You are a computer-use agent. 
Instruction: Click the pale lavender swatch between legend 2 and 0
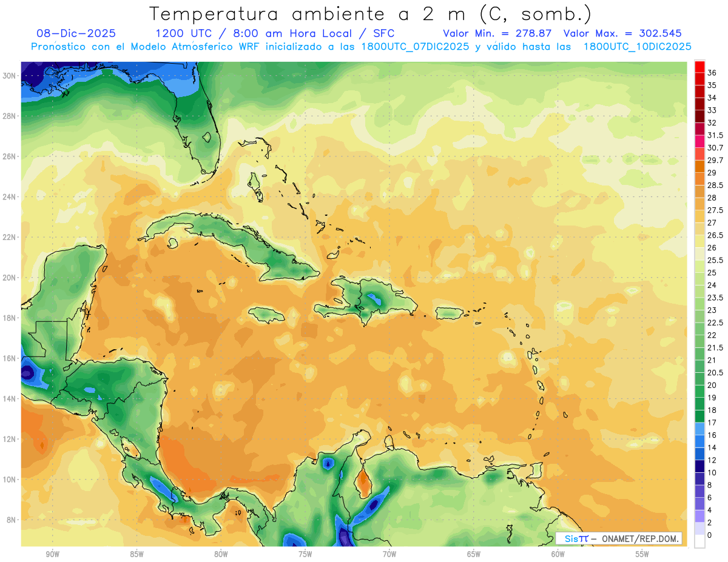click(699, 529)
